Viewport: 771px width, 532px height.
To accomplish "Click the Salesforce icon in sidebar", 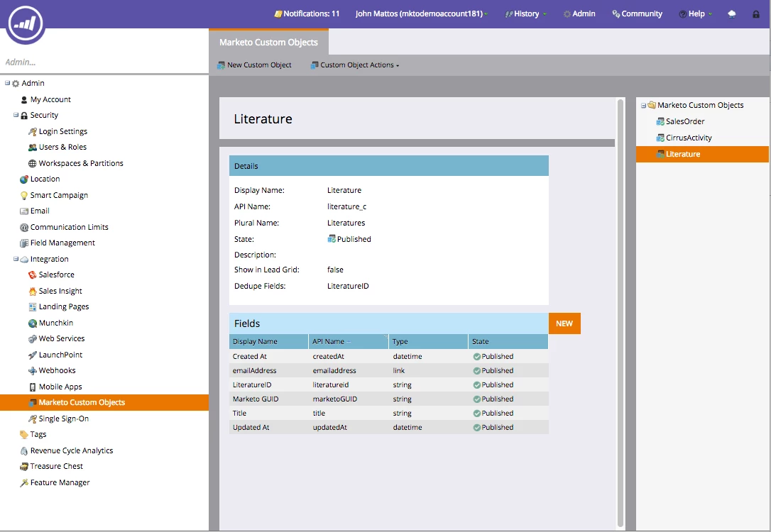I will pos(33,275).
